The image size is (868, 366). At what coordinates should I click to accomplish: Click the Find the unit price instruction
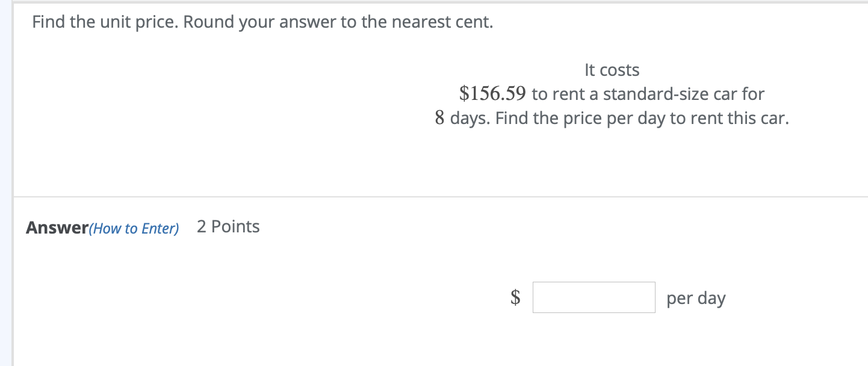[105, 23]
